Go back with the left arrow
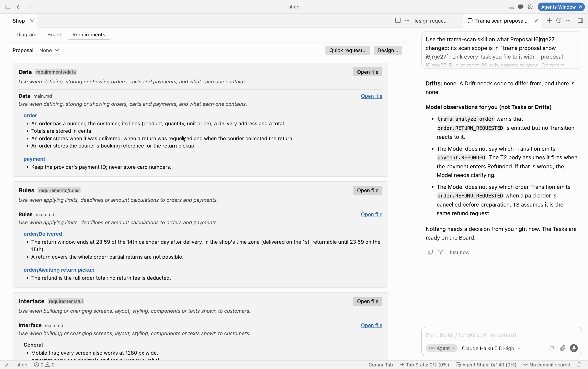The width and height of the screenshot is (588, 369). click(19, 7)
